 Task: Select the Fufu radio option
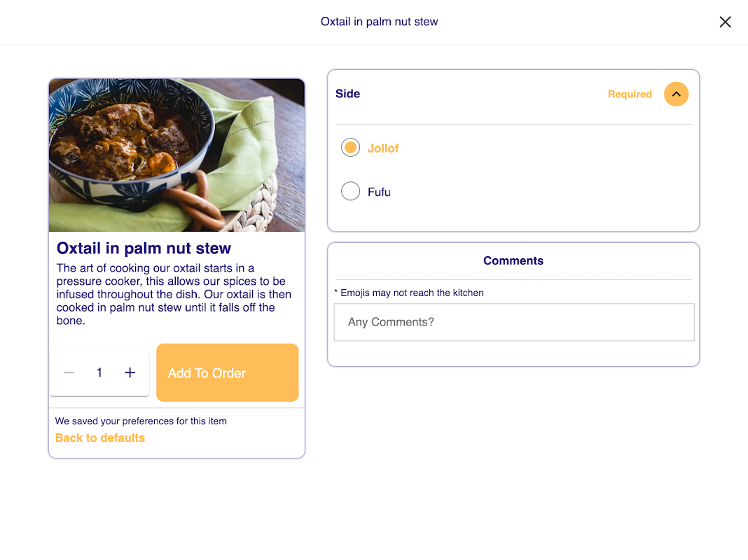click(351, 191)
